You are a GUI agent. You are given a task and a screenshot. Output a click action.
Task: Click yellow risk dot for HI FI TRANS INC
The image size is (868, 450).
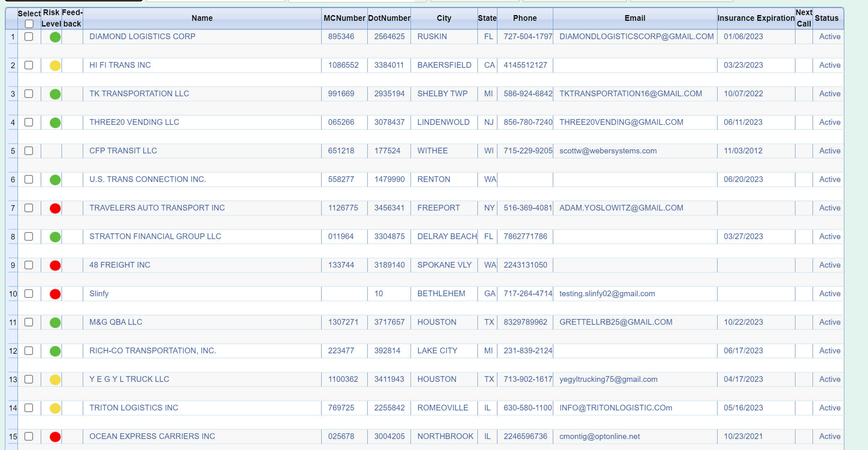click(55, 66)
